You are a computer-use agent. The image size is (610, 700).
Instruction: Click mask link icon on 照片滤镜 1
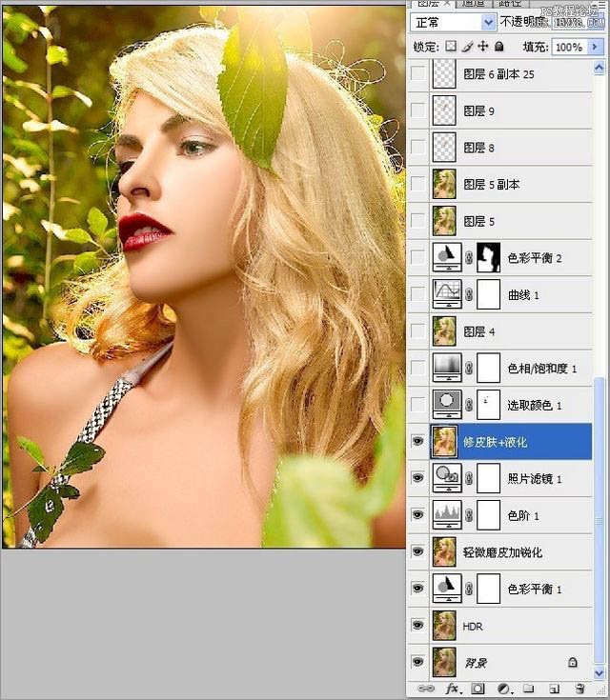coord(469,478)
